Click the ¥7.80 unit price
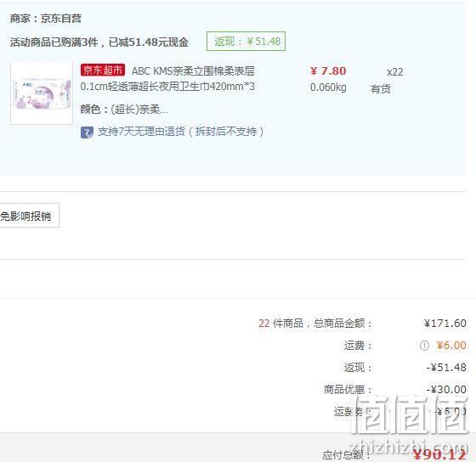 click(328, 71)
